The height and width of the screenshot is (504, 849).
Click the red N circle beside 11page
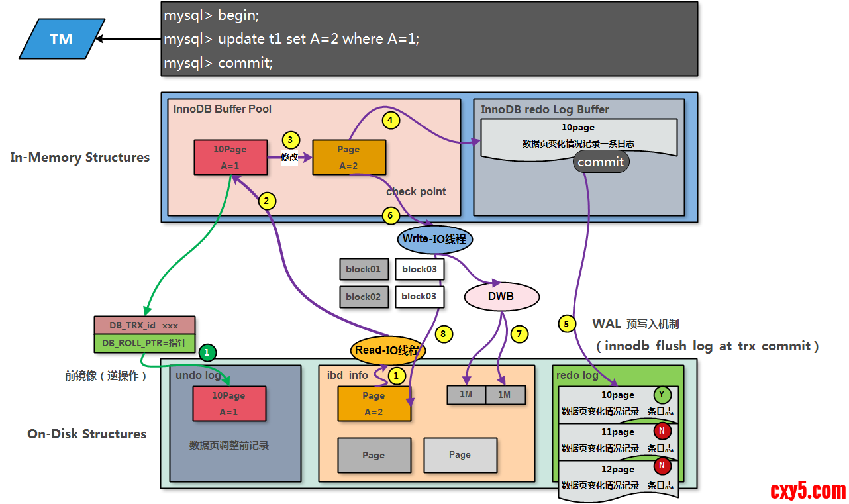point(662,431)
